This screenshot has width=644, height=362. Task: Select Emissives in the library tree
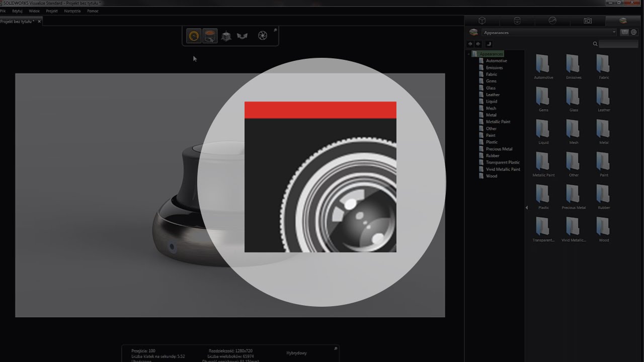[x=494, y=67]
